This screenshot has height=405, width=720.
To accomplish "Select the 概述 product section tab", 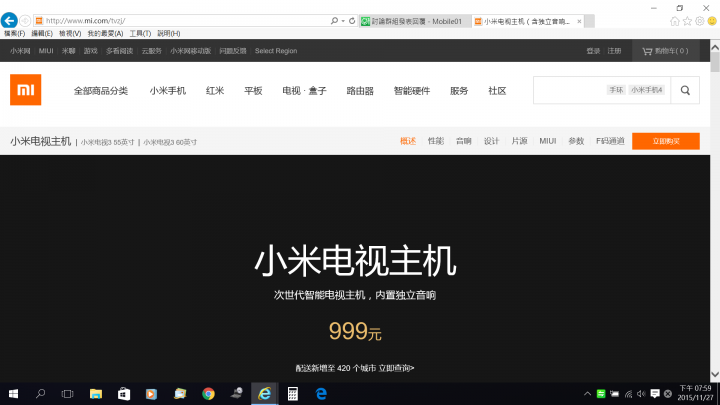I will pyautogui.click(x=408, y=141).
